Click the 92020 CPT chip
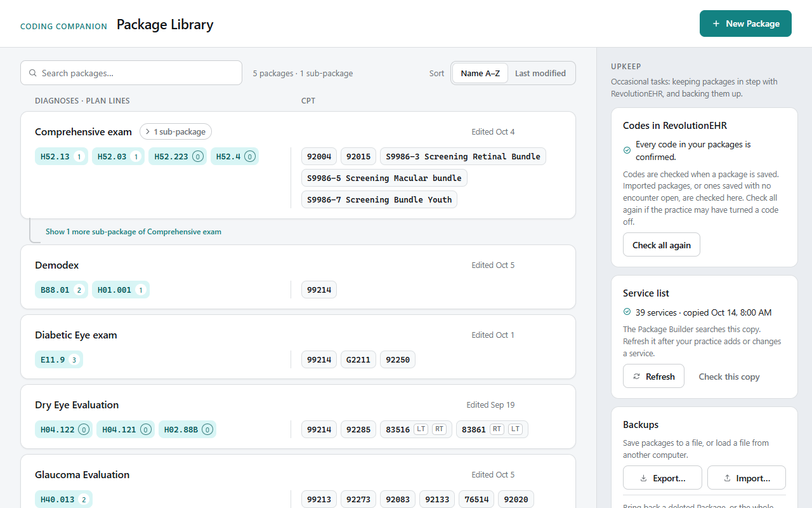The image size is (812, 508). [516, 499]
